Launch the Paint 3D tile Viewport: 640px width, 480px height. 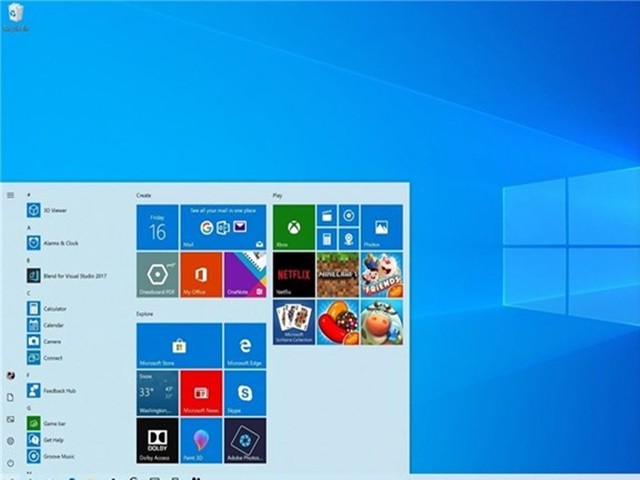coord(201,440)
